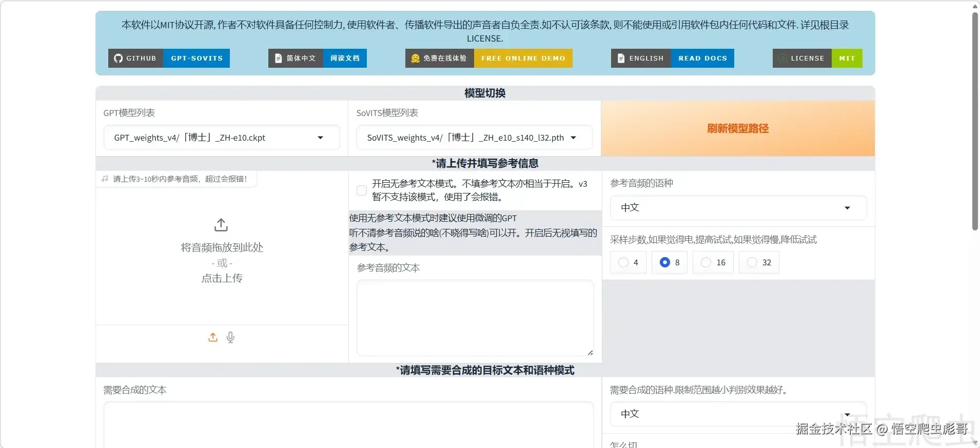Click the music note icon on the audio label
Screen dimensions: 980x448
[105, 179]
